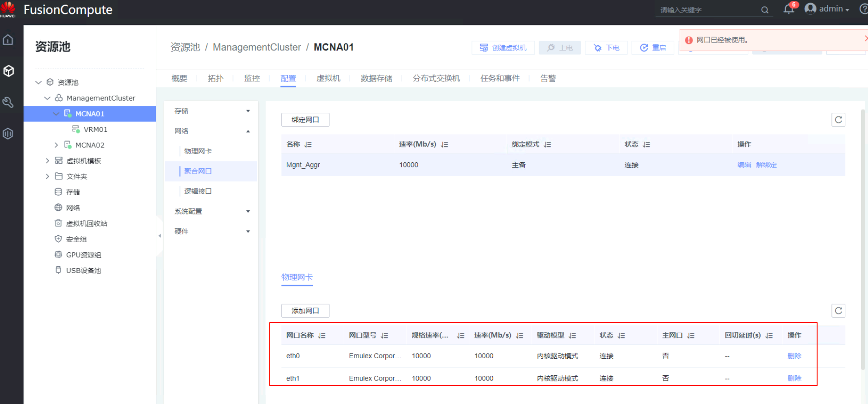Viewport: 868px width, 404px height.
Task: Expand the MCNA02 tree node
Action: coord(56,145)
